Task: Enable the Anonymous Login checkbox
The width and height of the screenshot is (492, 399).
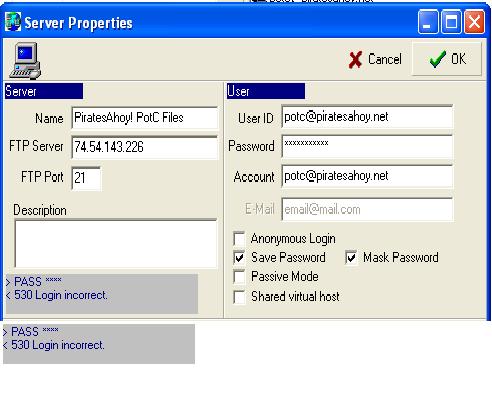Action: [239, 239]
